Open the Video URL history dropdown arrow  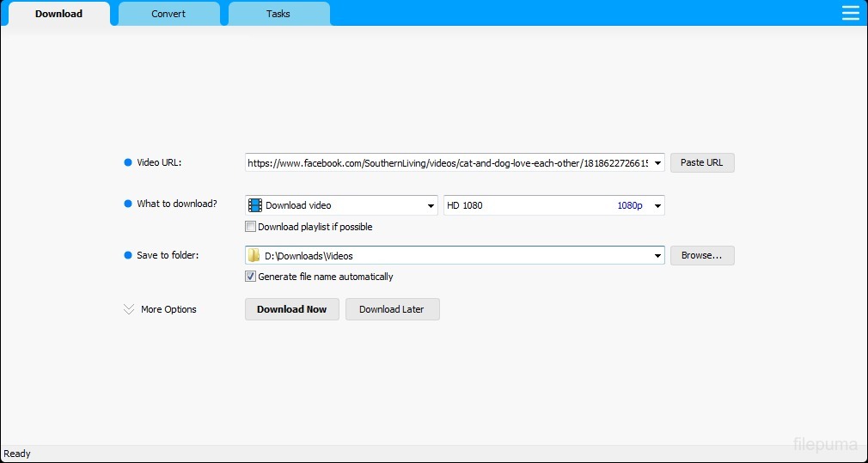pyautogui.click(x=657, y=162)
